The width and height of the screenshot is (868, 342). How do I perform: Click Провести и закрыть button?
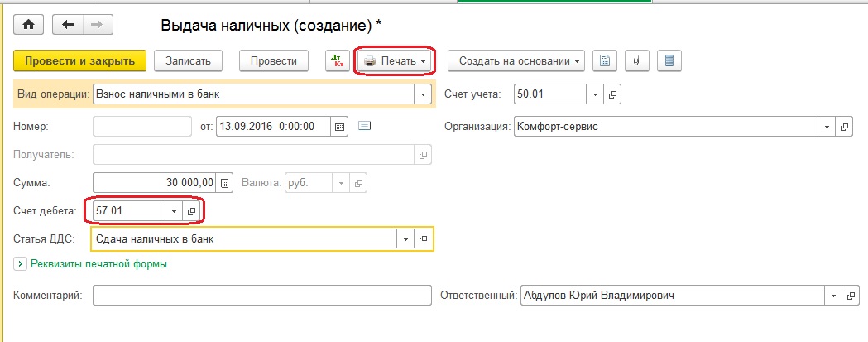(x=79, y=61)
